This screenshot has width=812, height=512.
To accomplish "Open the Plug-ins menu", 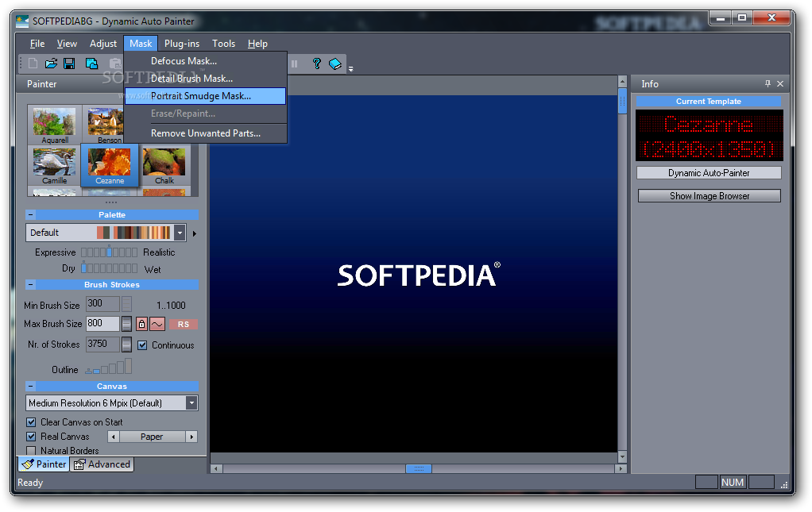I will coord(182,44).
